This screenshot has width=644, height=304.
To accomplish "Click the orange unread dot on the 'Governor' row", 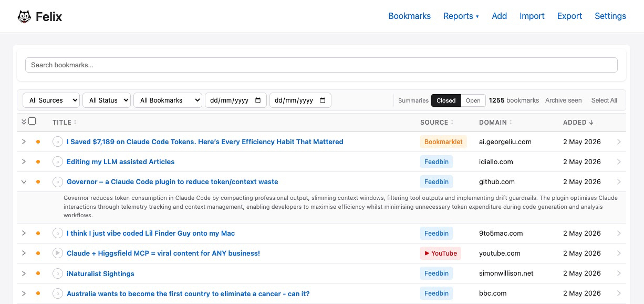I will [38, 181].
